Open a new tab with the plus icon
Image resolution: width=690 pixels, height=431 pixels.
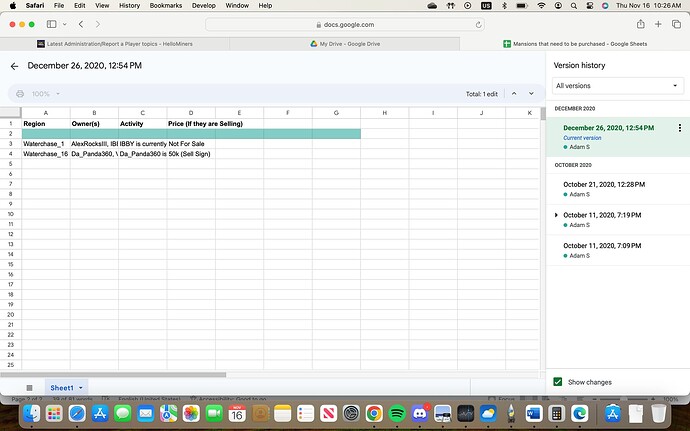pos(658,24)
